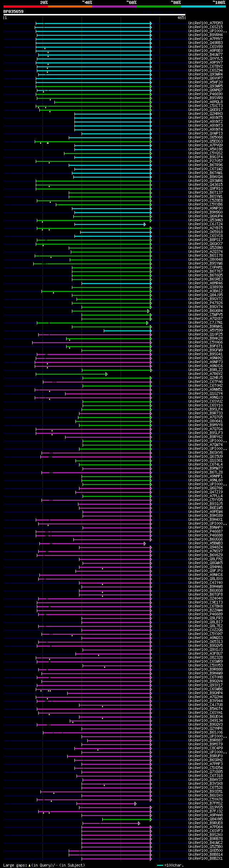
Task: Select hit label UniRef100_B6U6R4
Action: tap(205, 311)
